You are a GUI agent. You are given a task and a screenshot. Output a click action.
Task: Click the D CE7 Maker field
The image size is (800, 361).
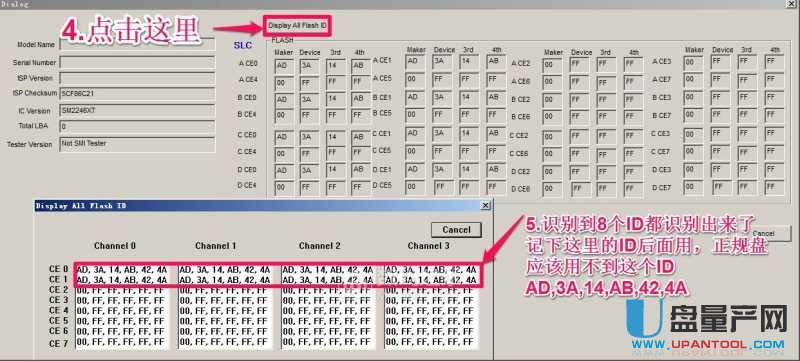(693, 188)
